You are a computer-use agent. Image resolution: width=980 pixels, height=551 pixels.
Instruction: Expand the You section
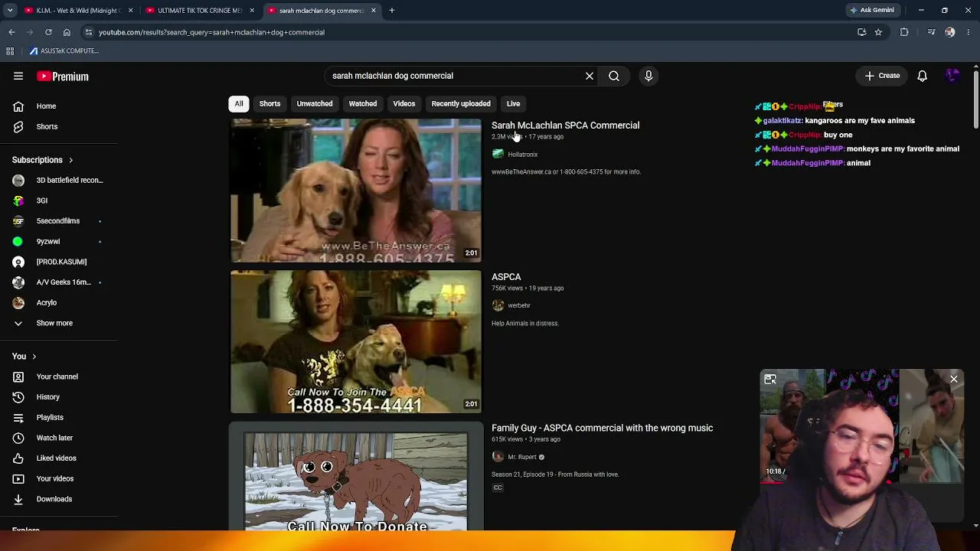(24, 356)
